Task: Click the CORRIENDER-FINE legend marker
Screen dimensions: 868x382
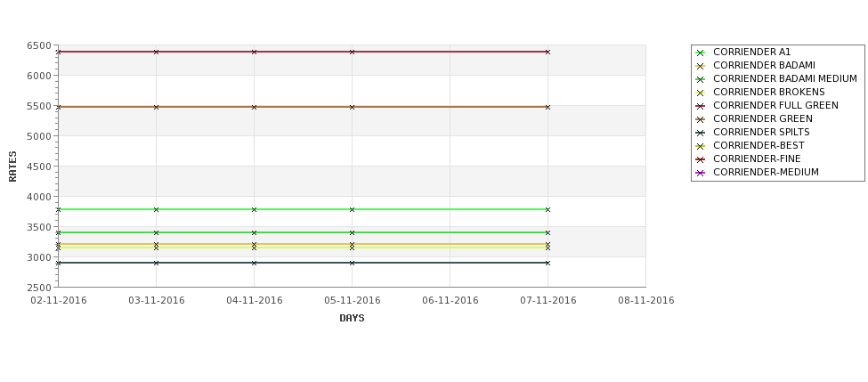Action: [x=700, y=159]
